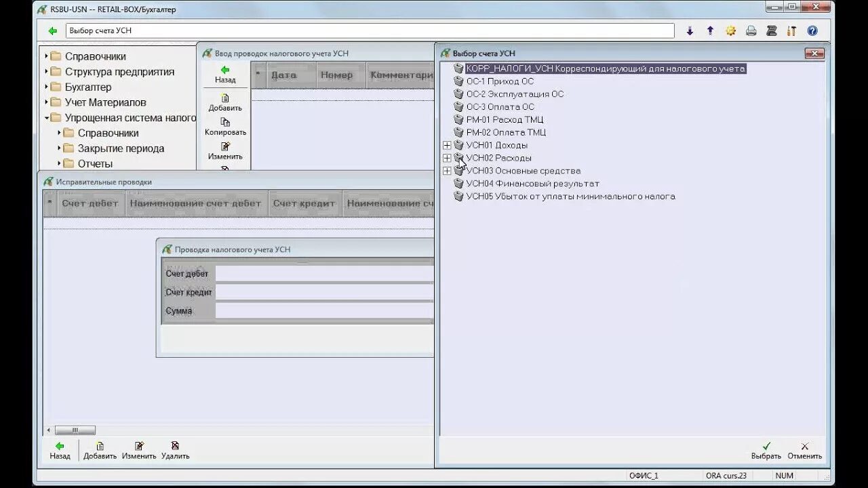Click the Счет кредит input field
The height and width of the screenshot is (488, 868).
pyautogui.click(x=324, y=292)
